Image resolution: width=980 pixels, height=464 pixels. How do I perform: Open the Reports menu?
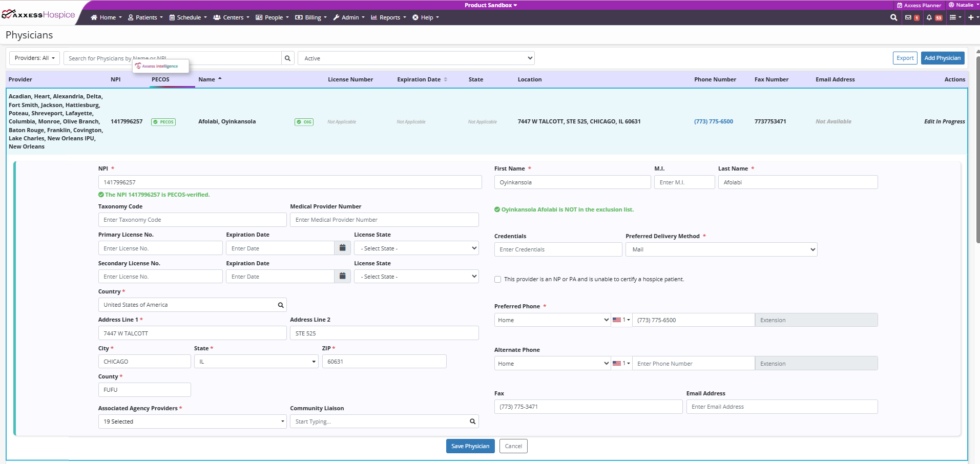[388, 17]
